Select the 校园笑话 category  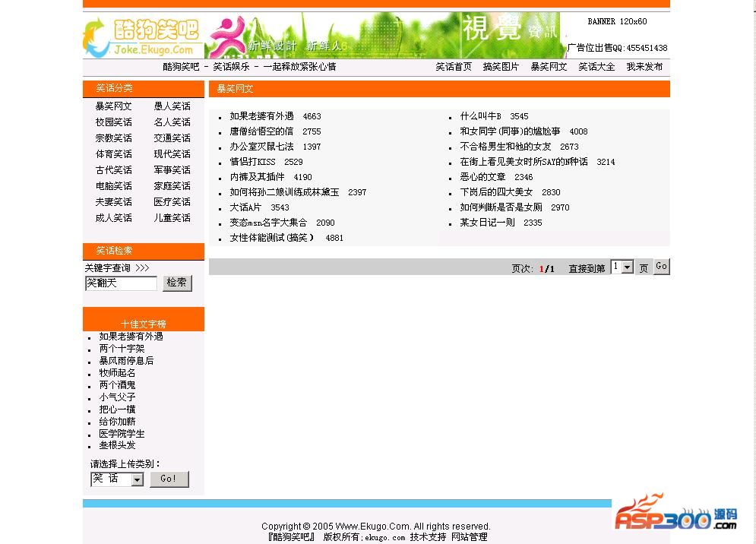pyautogui.click(x=113, y=122)
